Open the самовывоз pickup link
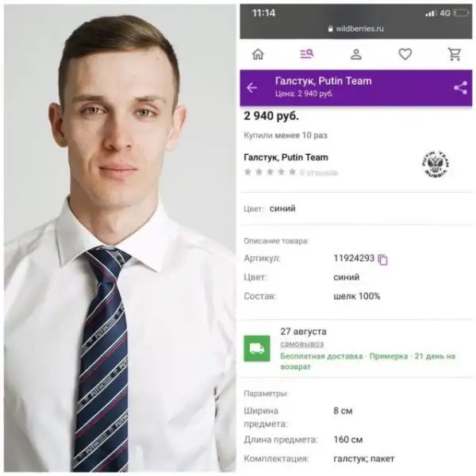476x476 pixels. [302, 344]
